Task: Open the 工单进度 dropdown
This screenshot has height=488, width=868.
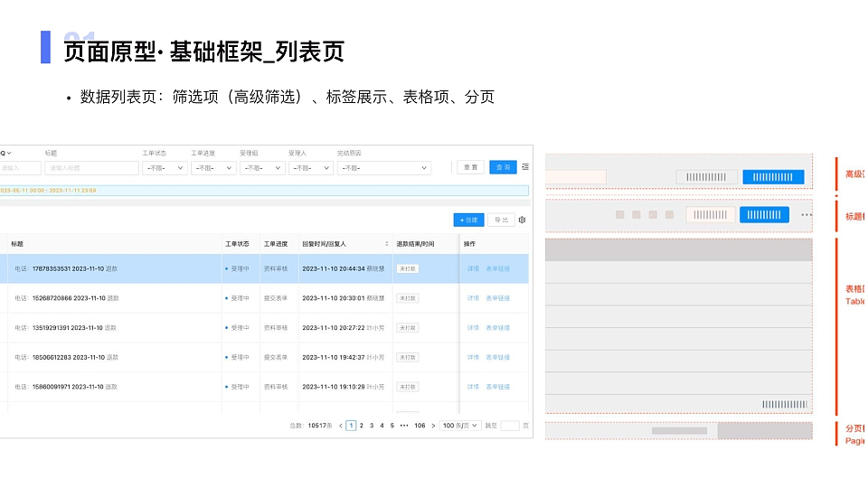Action: tap(213, 168)
